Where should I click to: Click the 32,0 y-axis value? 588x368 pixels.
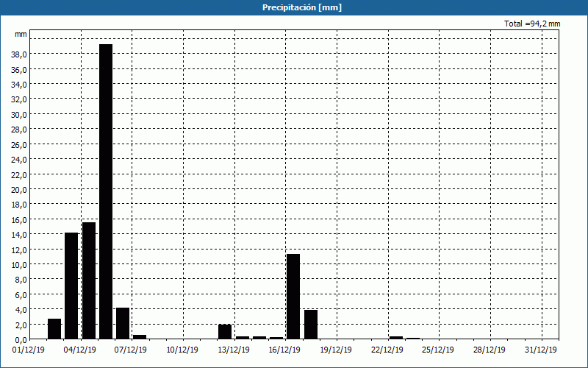19,99
